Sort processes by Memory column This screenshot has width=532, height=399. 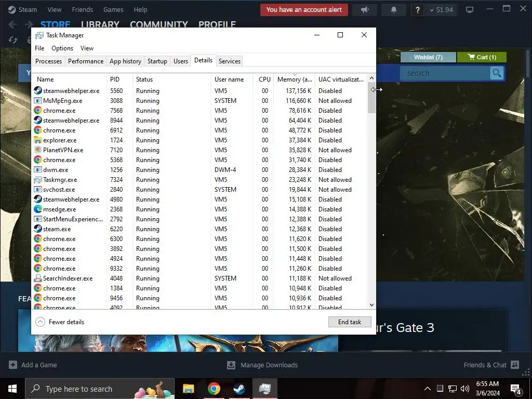tap(295, 79)
